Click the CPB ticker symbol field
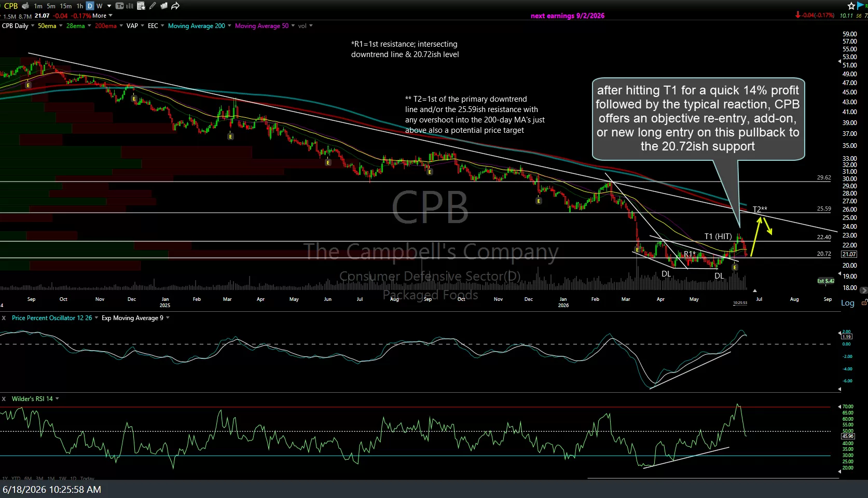This screenshot has height=498, width=868. pyautogui.click(x=10, y=6)
